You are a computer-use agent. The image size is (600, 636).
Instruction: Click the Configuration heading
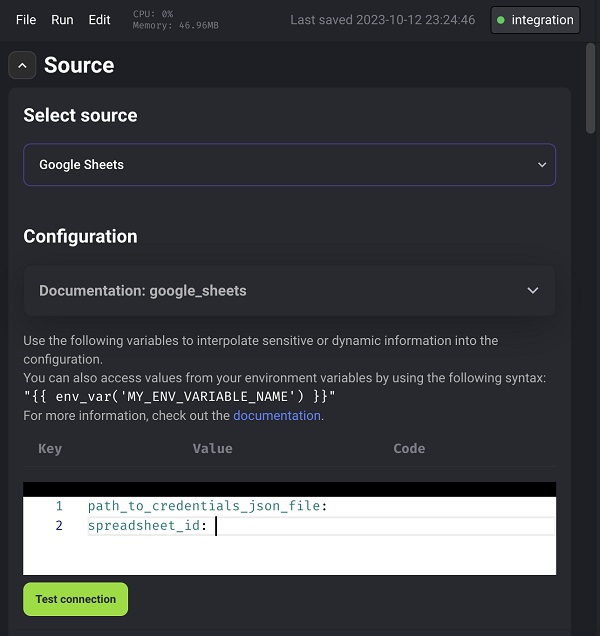point(80,236)
